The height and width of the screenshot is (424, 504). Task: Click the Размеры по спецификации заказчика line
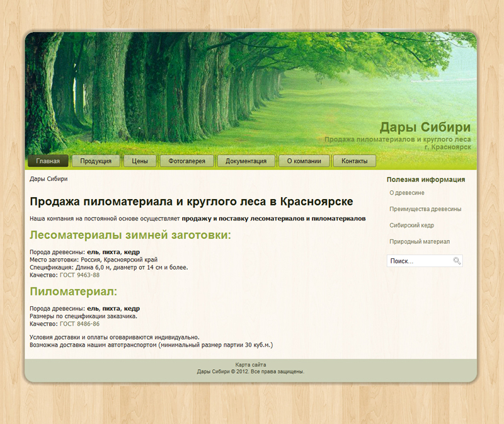83,316
